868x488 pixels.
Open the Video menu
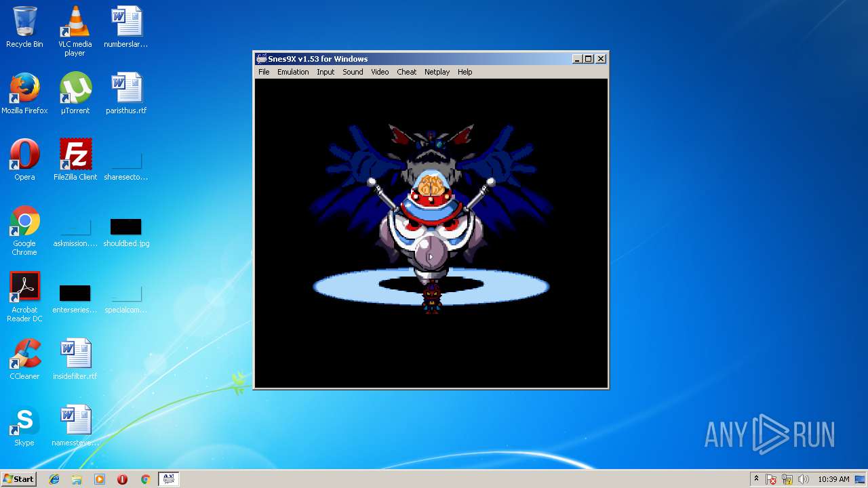coord(380,72)
